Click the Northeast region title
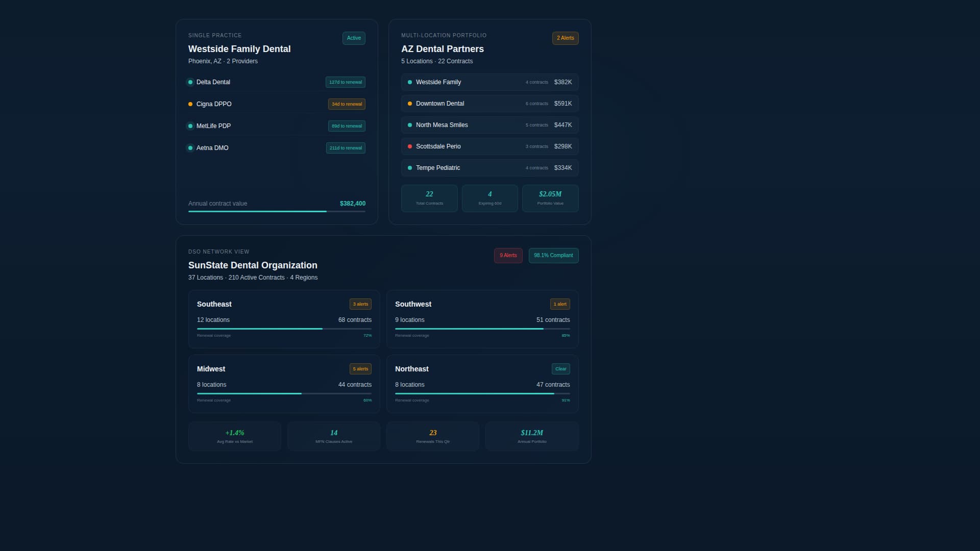 click(412, 369)
